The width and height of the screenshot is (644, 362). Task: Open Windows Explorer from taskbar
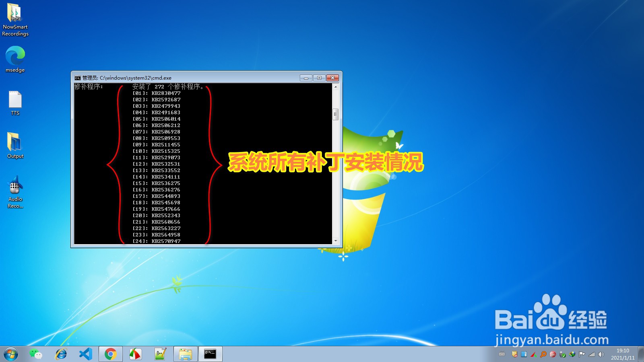185,354
